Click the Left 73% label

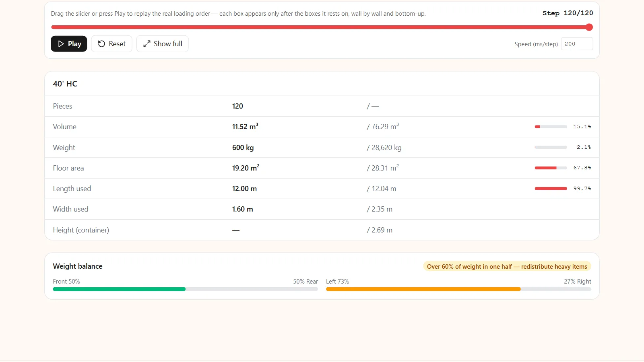(x=337, y=282)
